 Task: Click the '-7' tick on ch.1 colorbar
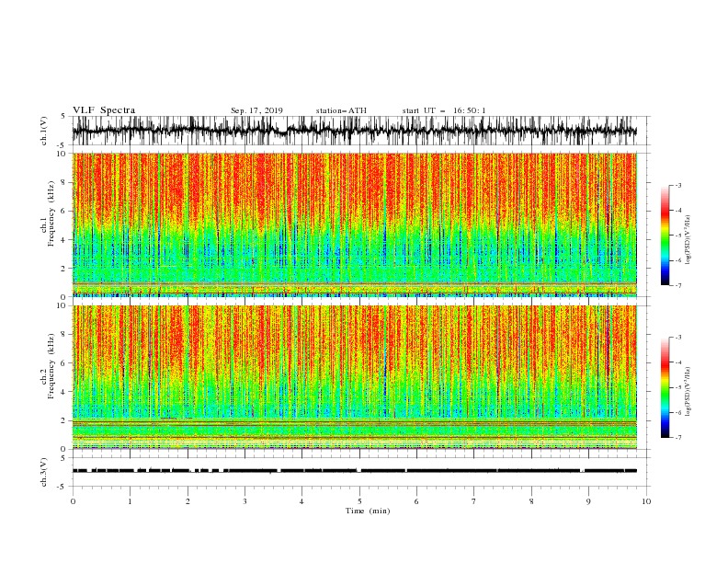coord(677,285)
